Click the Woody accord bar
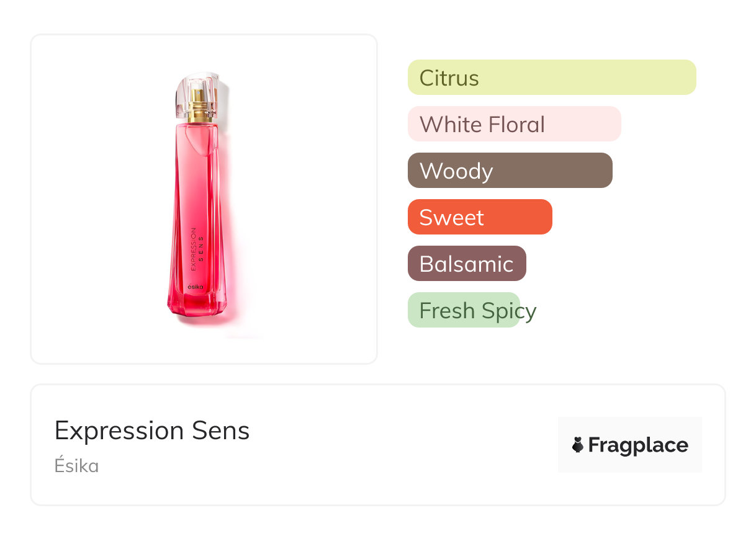Screen dimensions: 756x536 (x=510, y=171)
